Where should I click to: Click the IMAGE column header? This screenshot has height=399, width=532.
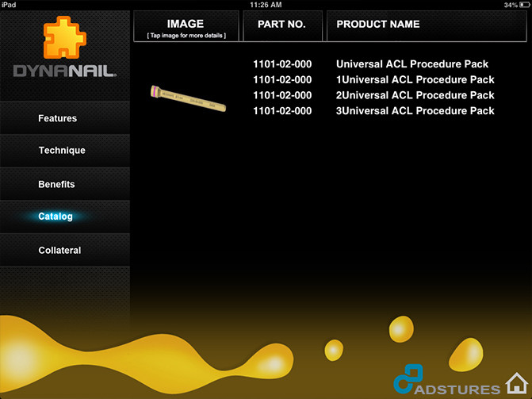pos(186,26)
